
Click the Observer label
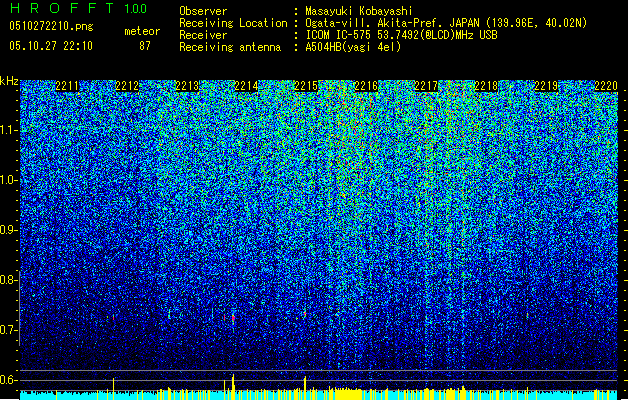point(203,11)
